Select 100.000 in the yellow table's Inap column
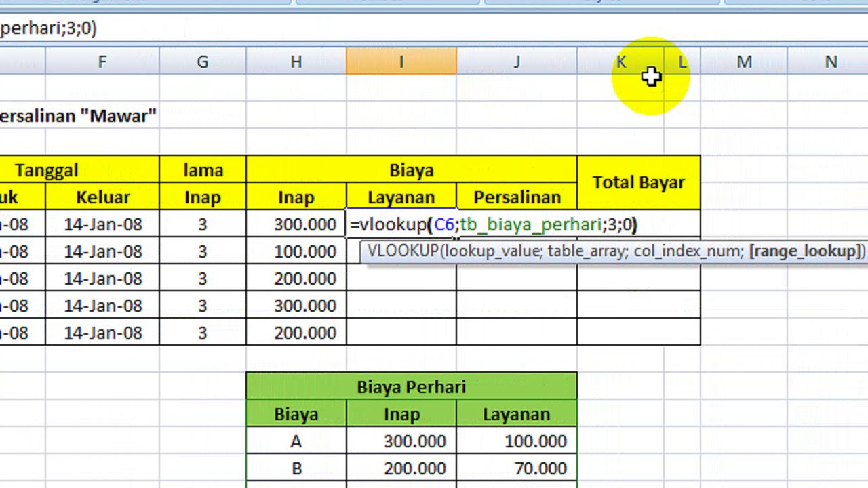 (296, 251)
